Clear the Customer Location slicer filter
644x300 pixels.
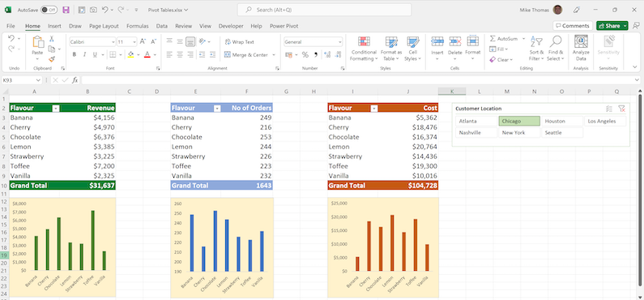[x=621, y=109]
